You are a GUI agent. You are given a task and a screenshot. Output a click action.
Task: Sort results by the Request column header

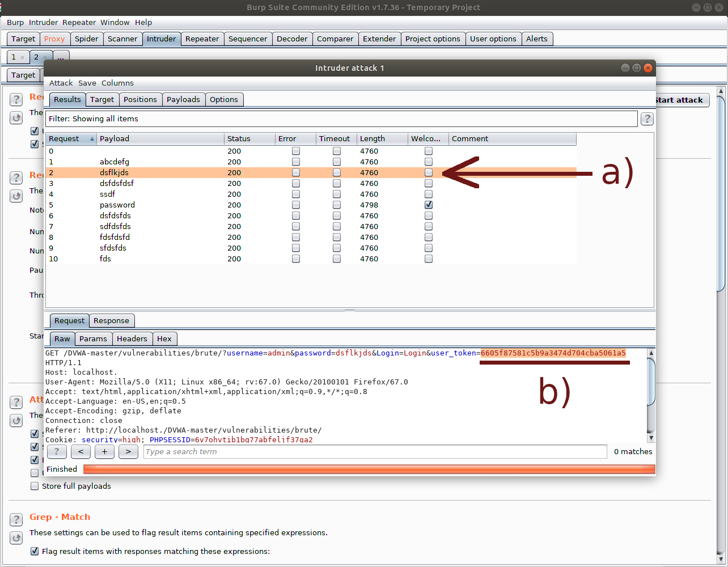(x=71, y=138)
